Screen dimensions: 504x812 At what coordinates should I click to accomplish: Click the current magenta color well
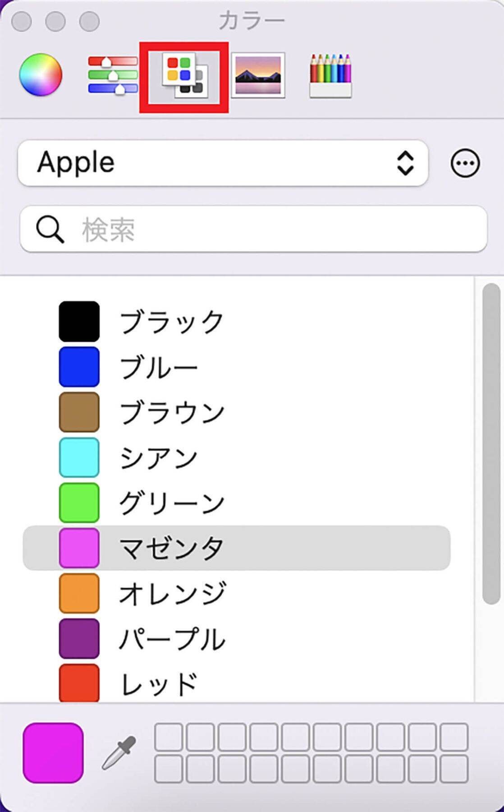53,752
